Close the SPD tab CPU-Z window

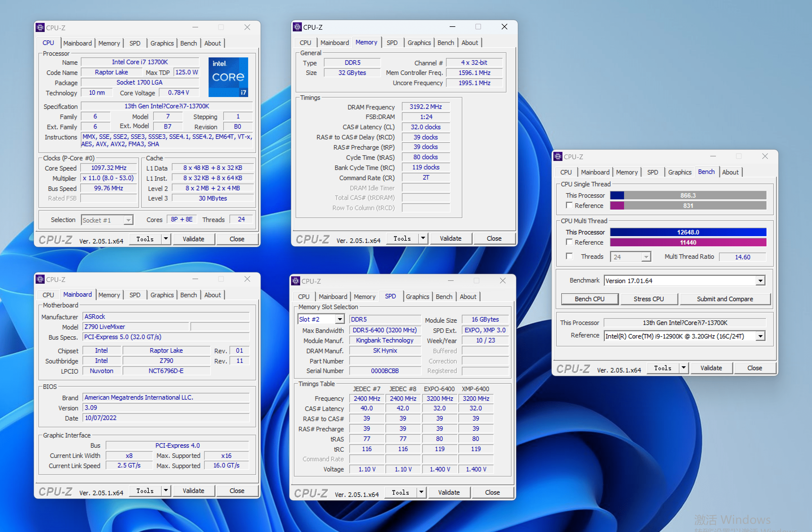pos(503,281)
